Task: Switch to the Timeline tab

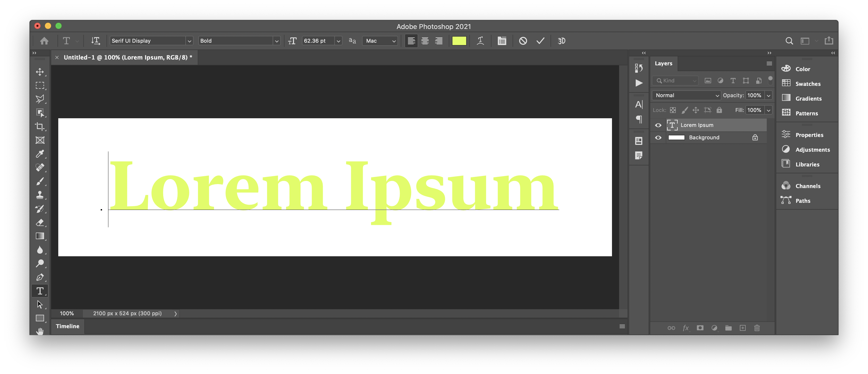Action: [x=67, y=326]
